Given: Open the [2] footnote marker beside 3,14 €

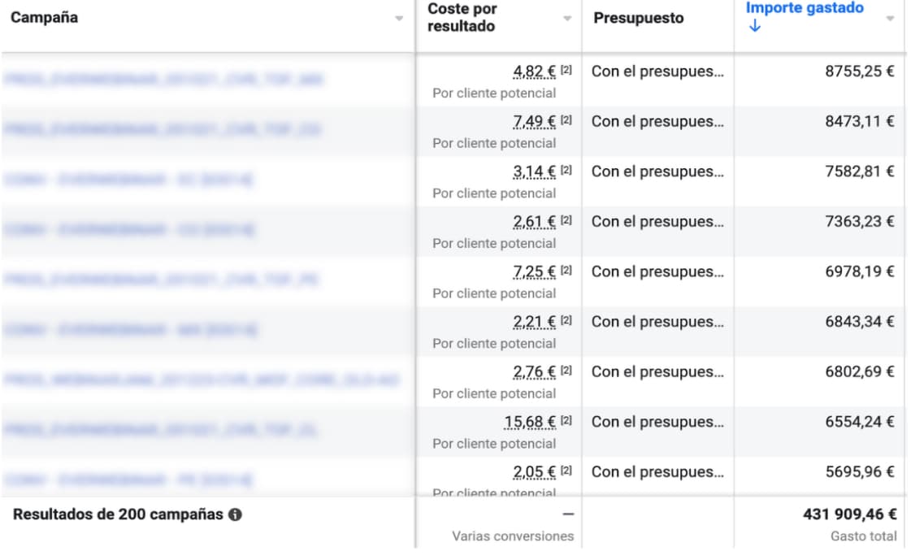Looking at the screenshot, I should point(566,171).
